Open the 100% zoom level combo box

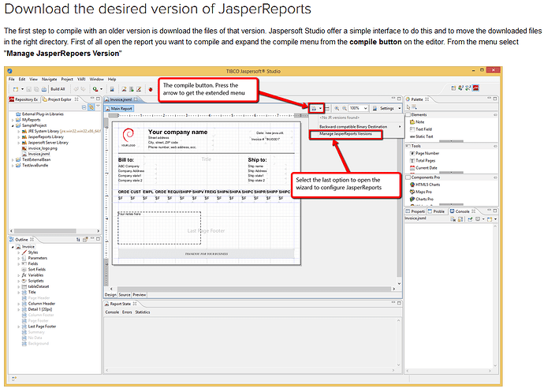tap(358, 108)
